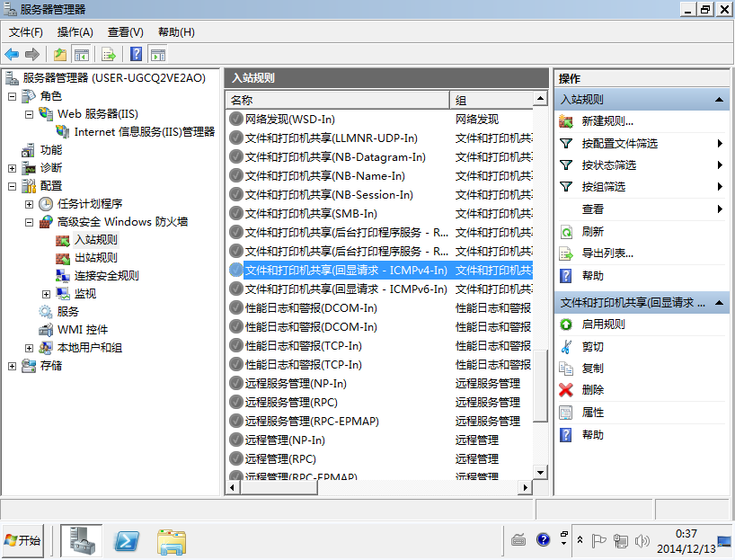Screen dimensions: 735x560
Task: Open the 按配置文件筛选 submenu arrow
Action: pos(720,144)
